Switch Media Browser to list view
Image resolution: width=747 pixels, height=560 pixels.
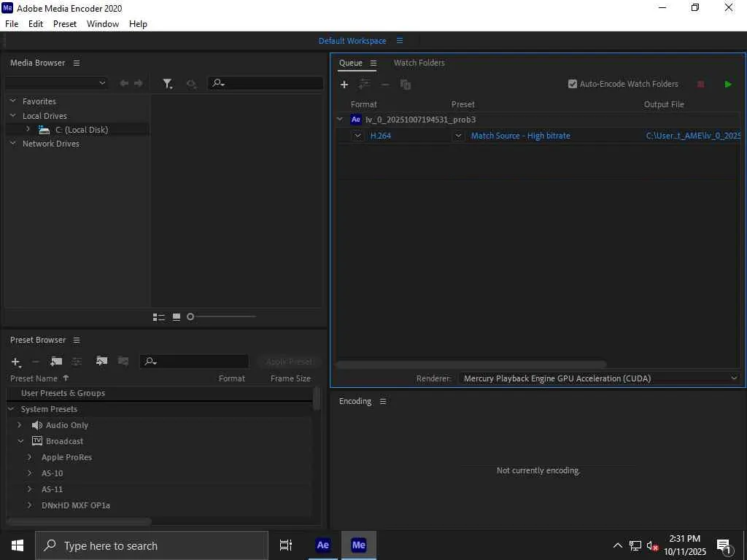pos(158,317)
